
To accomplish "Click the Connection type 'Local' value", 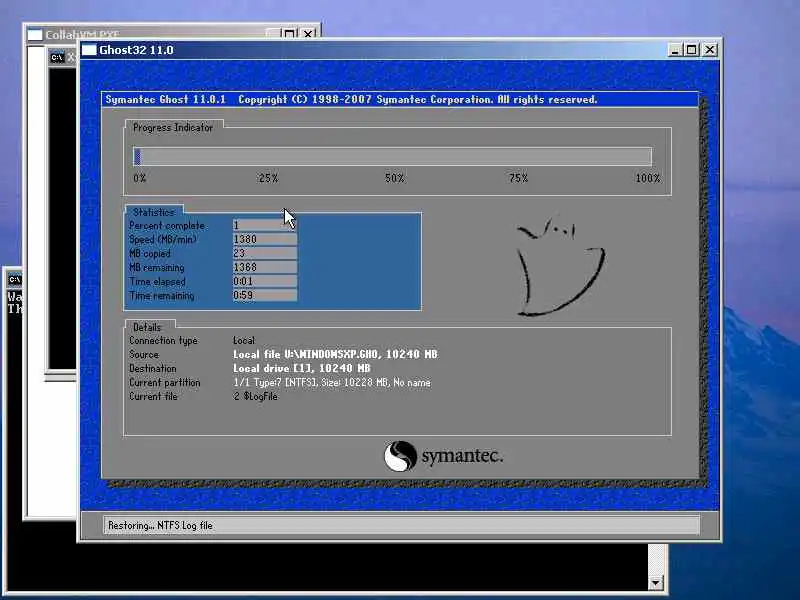I will point(244,340).
